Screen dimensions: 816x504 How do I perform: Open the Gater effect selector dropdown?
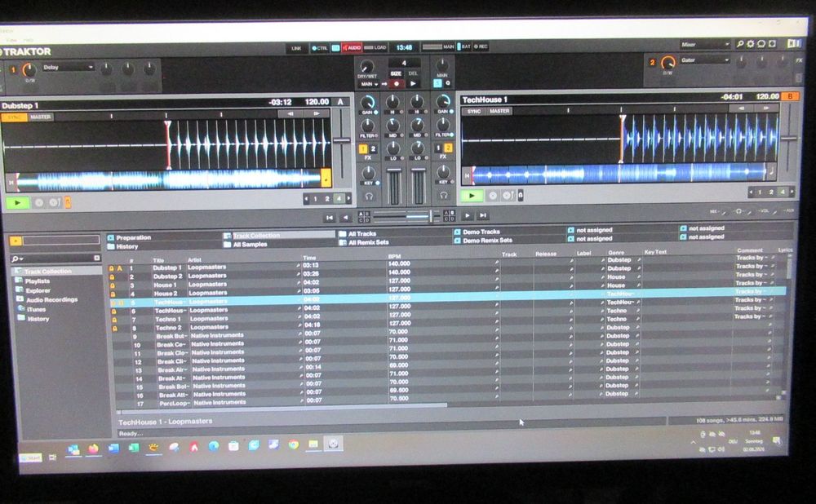705,60
